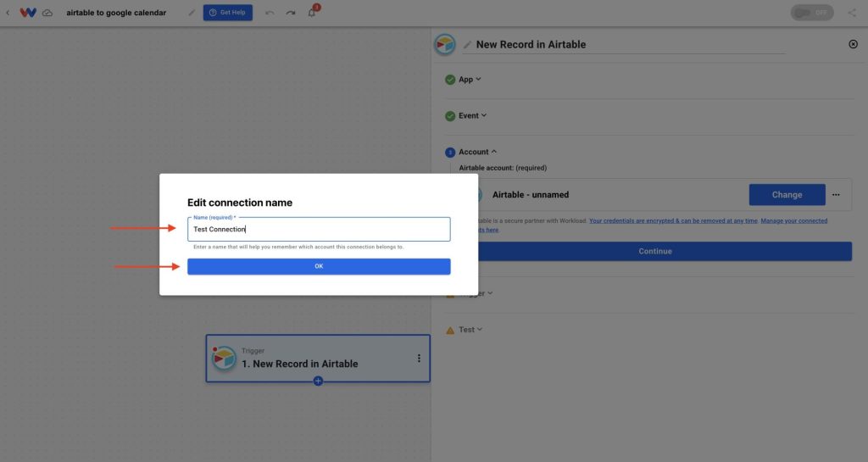
Task: Toggle the workflow ON/OFF switch
Action: [812, 13]
